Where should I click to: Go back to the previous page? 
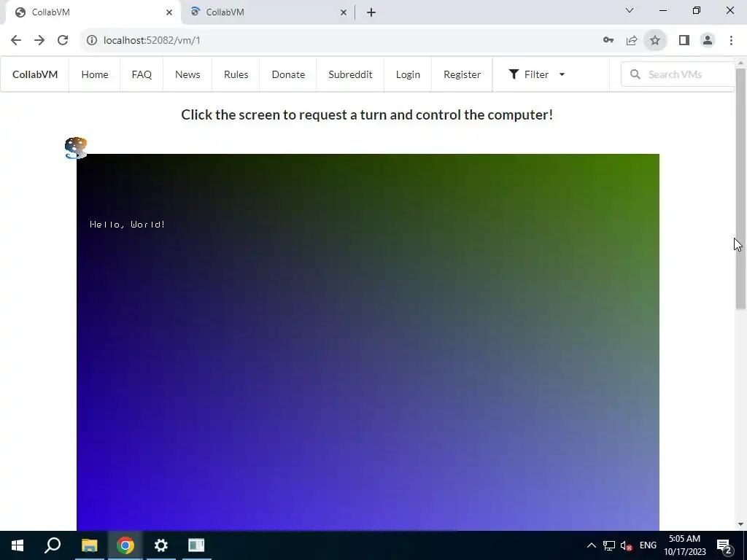click(x=16, y=40)
